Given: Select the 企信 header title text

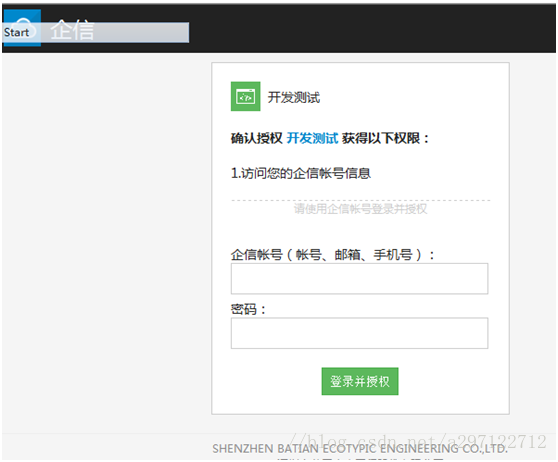Looking at the screenshot, I should [x=72, y=30].
